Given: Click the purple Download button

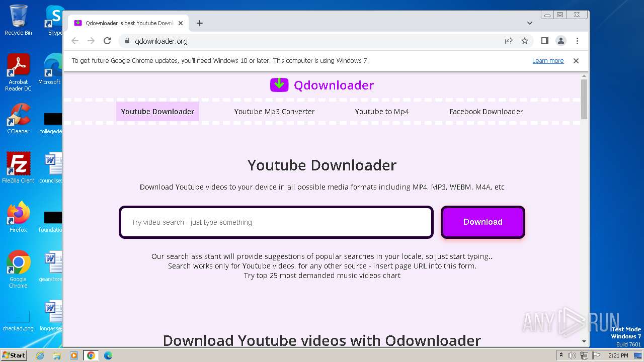Looking at the screenshot, I should pyautogui.click(x=483, y=222).
